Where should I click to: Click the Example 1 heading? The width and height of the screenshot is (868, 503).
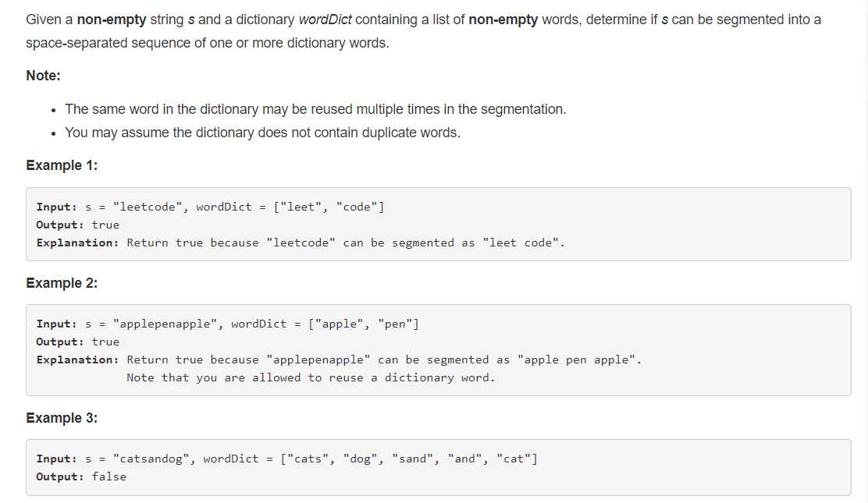(x=62, y=165)
